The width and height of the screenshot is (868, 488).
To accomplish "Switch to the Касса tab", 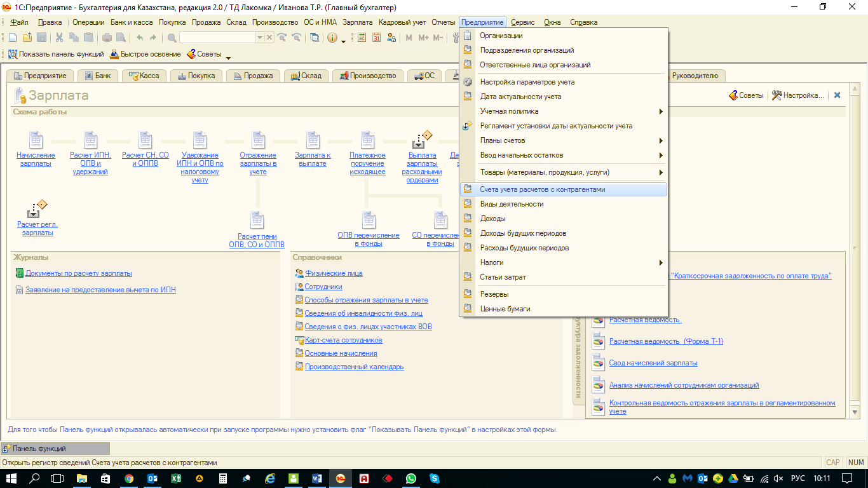I will tap(144, 76).
